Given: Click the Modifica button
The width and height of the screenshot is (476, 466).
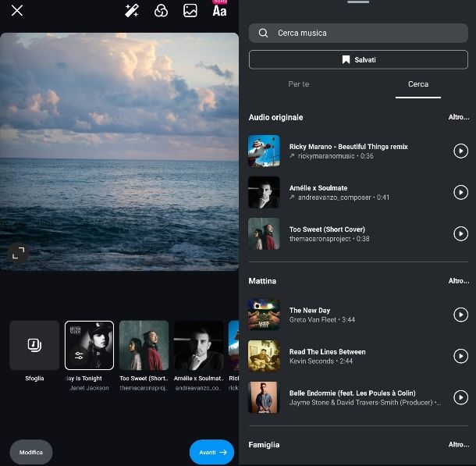Looking at the screenshot, I should pyautogui.click(x=31, y=452).
